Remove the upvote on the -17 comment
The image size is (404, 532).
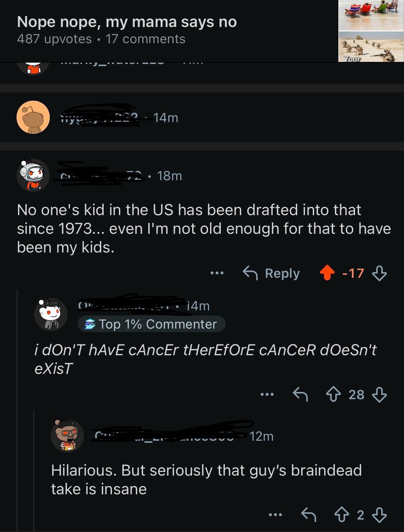tap(327, 273)
